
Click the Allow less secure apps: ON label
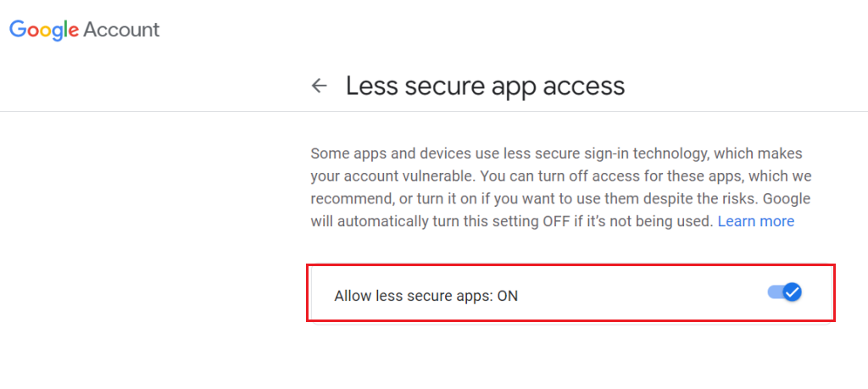[x=426, y=296]
